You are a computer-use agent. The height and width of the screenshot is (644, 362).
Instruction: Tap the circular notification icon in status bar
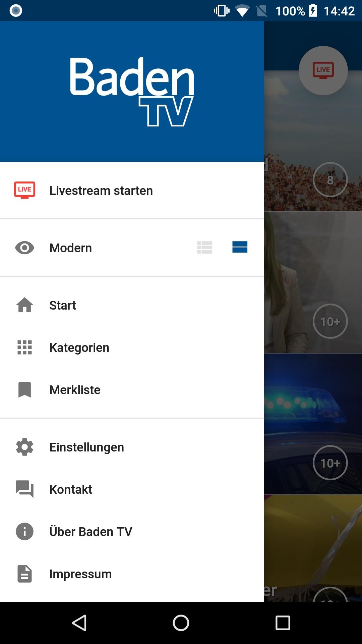pyautogui.click(x=16, y=10)
